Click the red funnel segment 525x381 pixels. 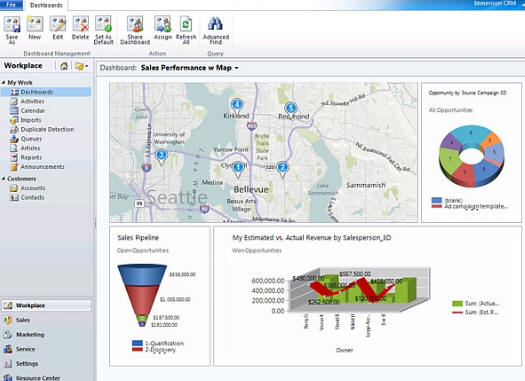point(142,300)
